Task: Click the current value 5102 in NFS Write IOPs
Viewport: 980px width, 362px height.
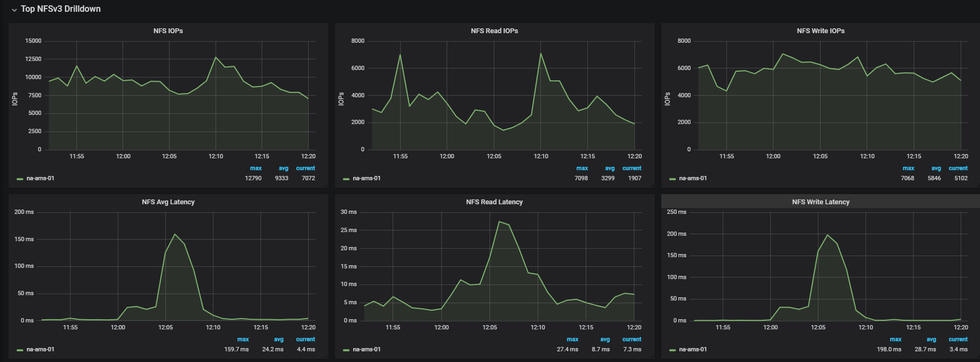Action: (x=961, y=179)
